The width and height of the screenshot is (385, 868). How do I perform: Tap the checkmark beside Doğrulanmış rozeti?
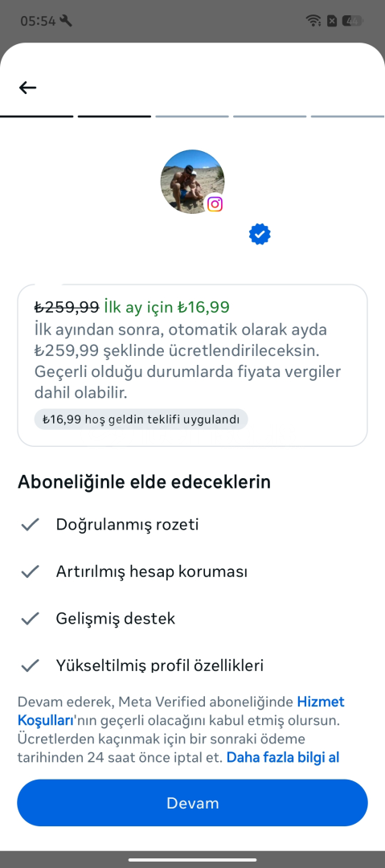tap(30, 524)
